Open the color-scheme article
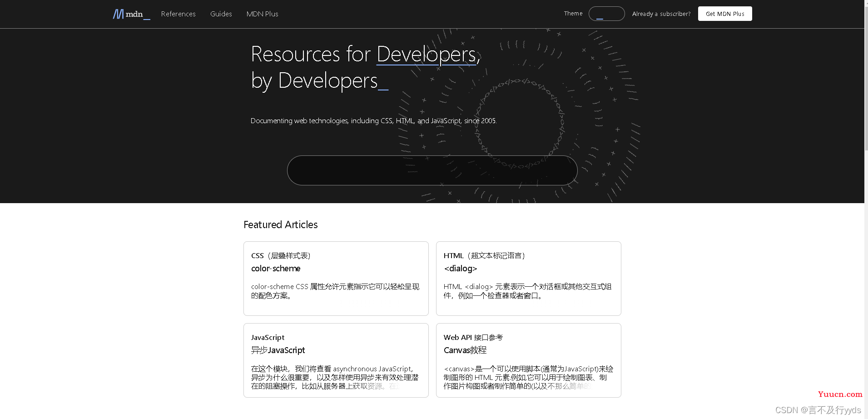This screenshot has width=868, height=419. pos(276,269)
